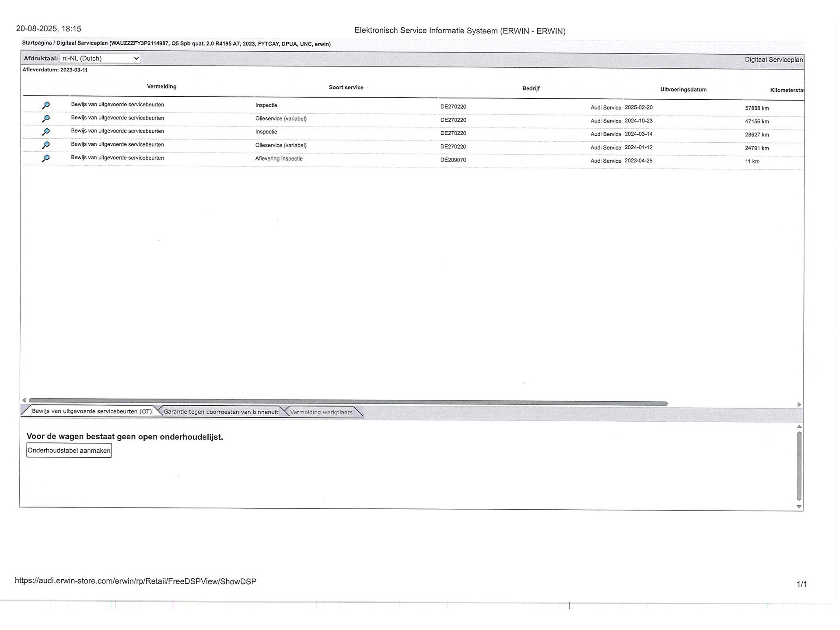Click the 24791 km cell
Image resolution: width=840 pixels, height=630 pixels.
[x=757, y=148]
